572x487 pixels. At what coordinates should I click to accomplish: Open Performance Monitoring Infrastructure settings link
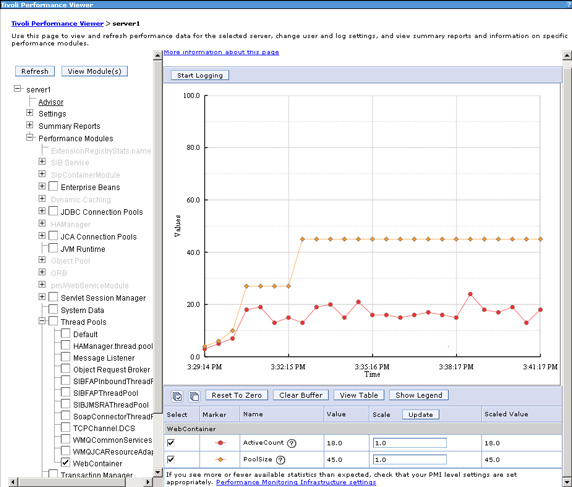(x=296, y=482)
